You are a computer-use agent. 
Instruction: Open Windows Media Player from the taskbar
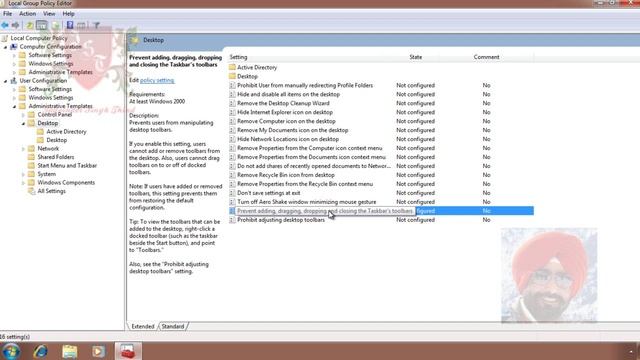pos(98,351)
